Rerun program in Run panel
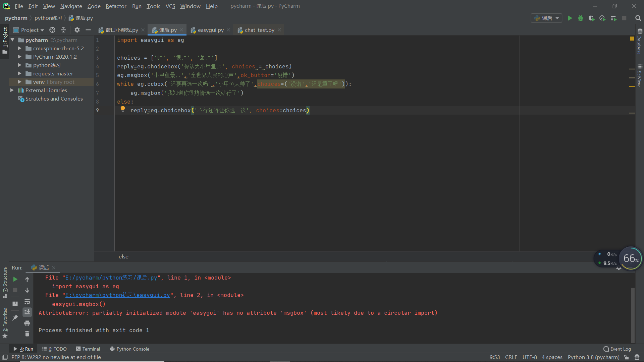The width and height of the screenshot is (644, 362). [x=15, y=279]
